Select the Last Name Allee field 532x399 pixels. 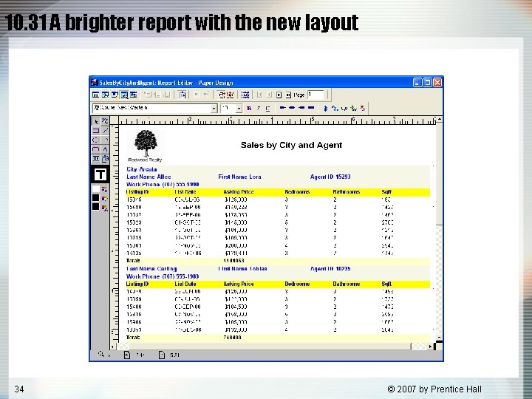click(x=149, y=177)
